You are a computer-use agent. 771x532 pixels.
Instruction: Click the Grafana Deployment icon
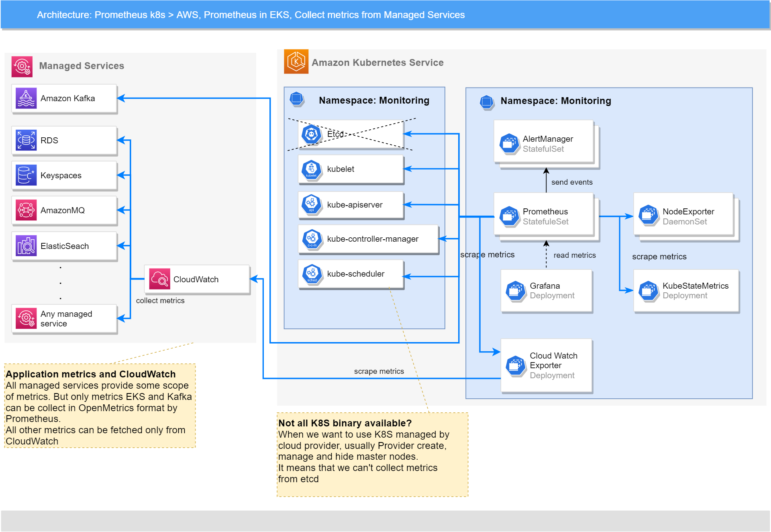[x=516, y=290]
